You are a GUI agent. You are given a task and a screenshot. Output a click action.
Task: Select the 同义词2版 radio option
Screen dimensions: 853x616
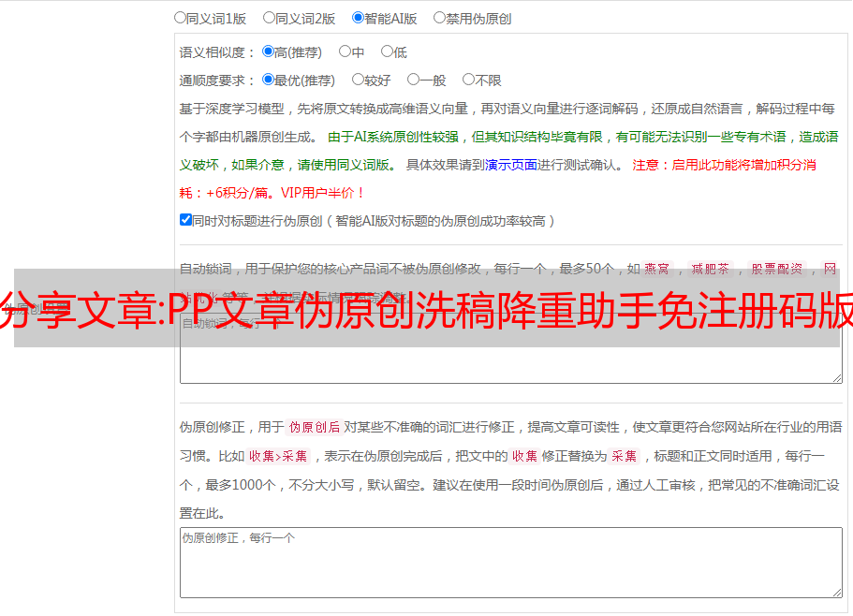coord(269,18)
